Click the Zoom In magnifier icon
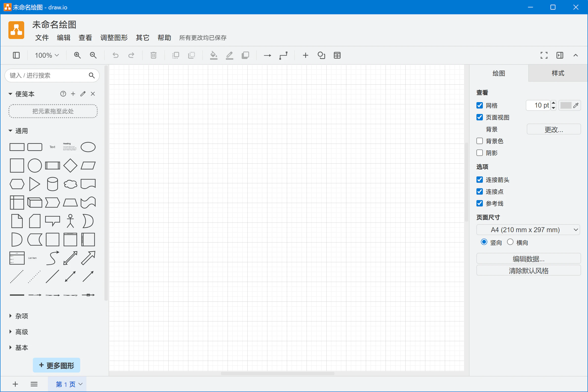 77,55
